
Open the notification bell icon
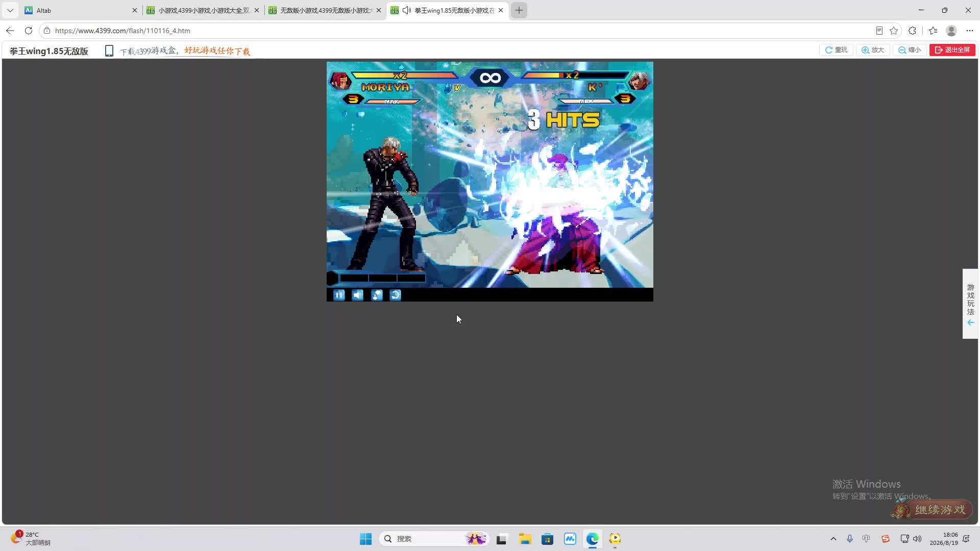tap(966, 539)
